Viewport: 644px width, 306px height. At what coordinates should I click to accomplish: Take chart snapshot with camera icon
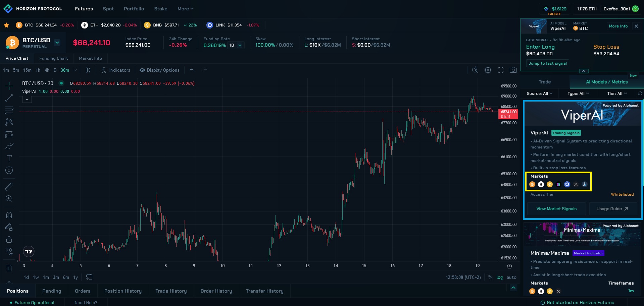(513, 70)
